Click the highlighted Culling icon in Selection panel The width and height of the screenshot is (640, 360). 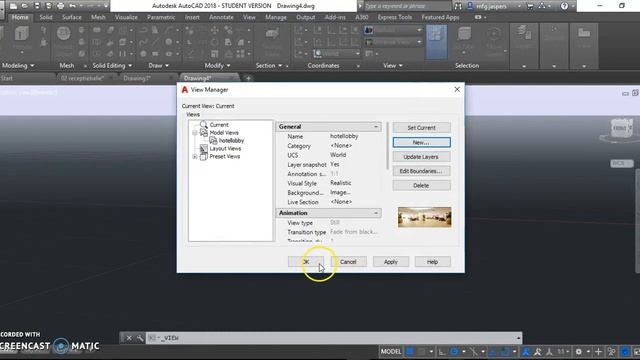[x=436, y=42]
